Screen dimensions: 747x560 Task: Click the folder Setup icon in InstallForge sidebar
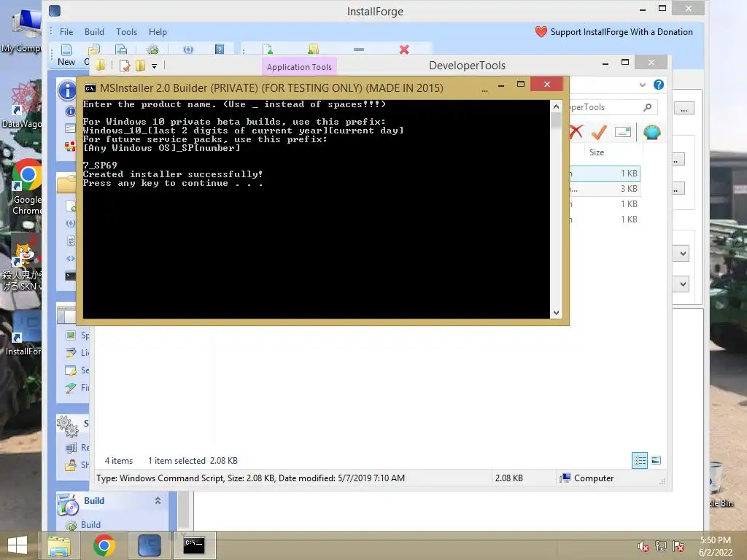[66, 183]
